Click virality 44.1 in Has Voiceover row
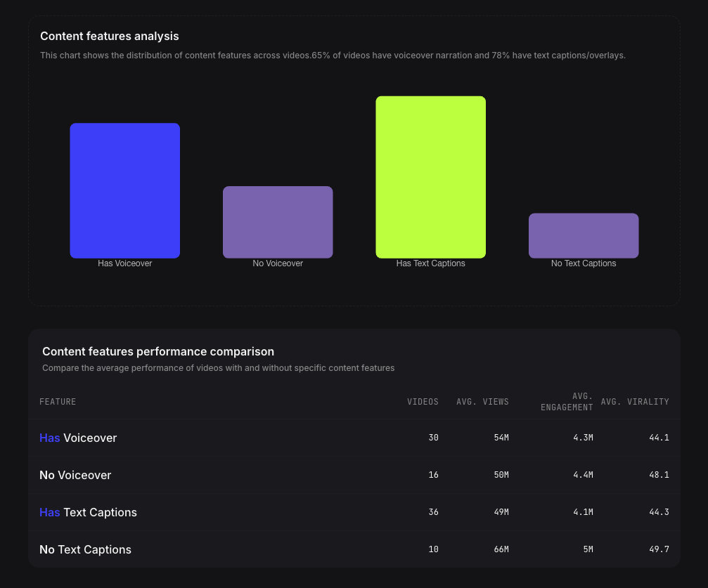Screen dimensions: 708x588 click(x=659, y=437)
